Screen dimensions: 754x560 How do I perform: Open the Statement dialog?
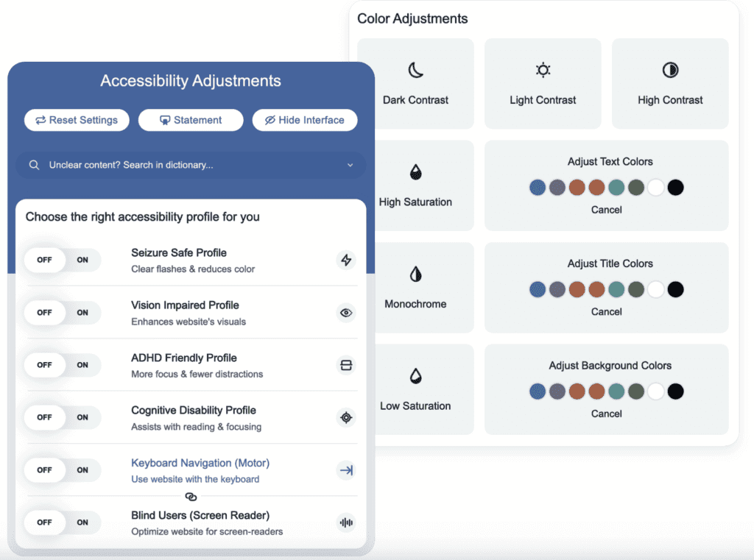tap(191, 120)
